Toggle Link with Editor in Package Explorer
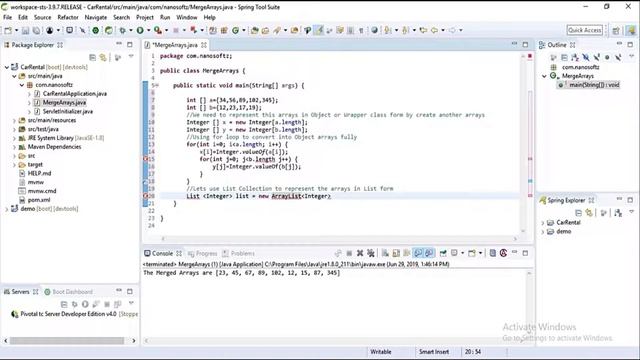The width and height of the screenshot is (640, 360). tap(103, 58)
